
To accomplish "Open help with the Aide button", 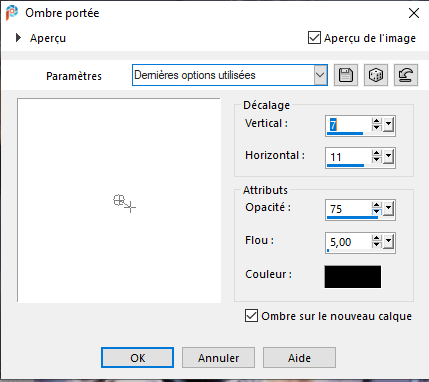I will [299, 358].
